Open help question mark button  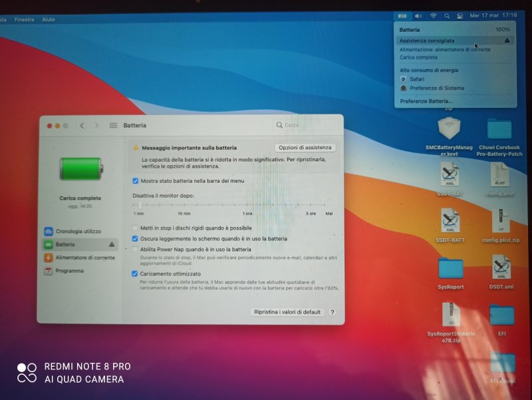[332, 312]
